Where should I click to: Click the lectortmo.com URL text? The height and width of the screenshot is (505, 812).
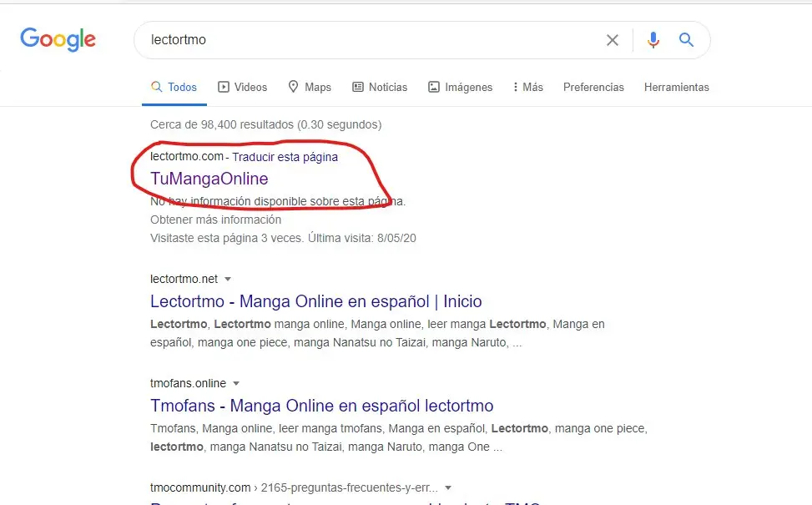click(186, 156)
